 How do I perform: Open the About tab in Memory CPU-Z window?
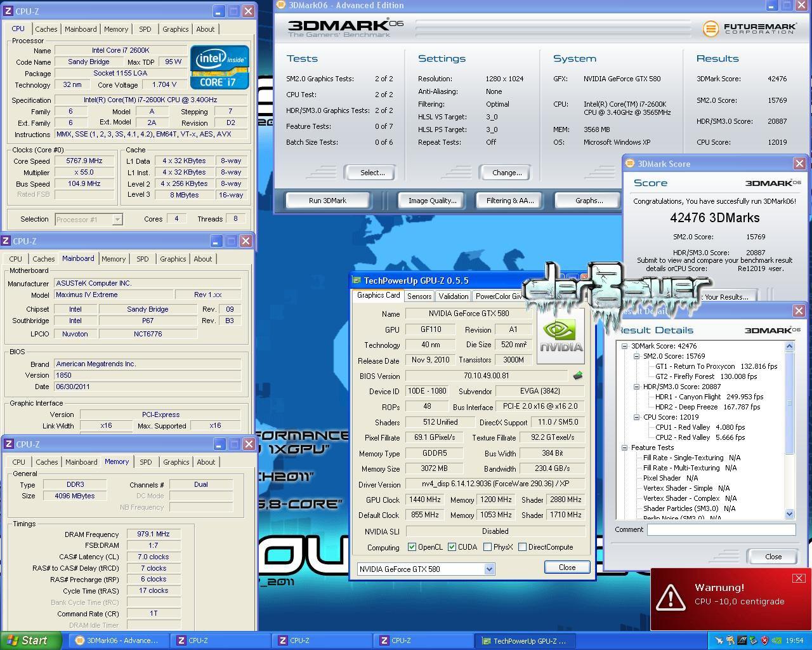206,462
